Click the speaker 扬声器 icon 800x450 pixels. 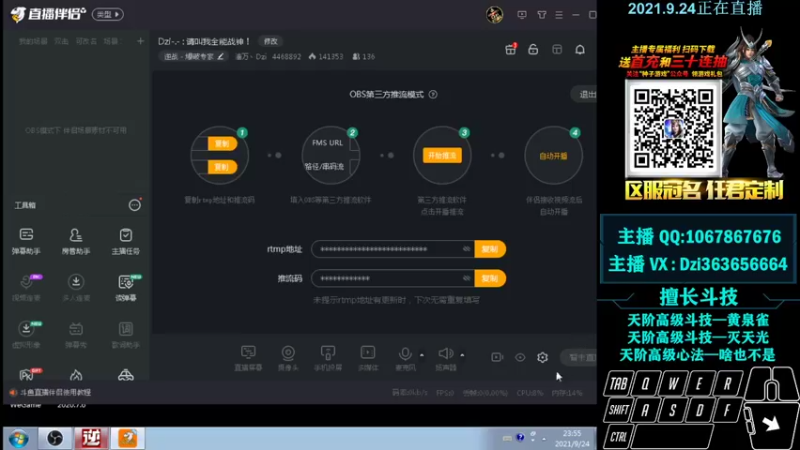pyautogui.click(x=445, y=354)
